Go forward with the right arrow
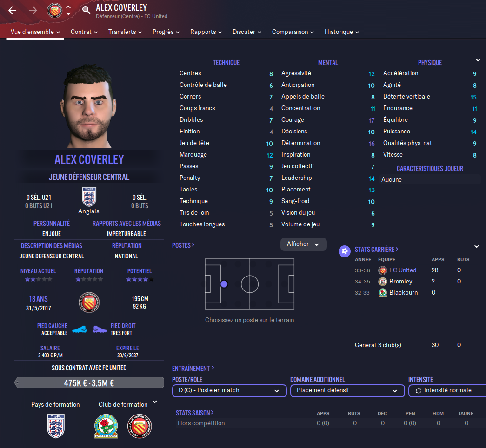This screenshot has width=486, height=448. [x=33, y=11]
